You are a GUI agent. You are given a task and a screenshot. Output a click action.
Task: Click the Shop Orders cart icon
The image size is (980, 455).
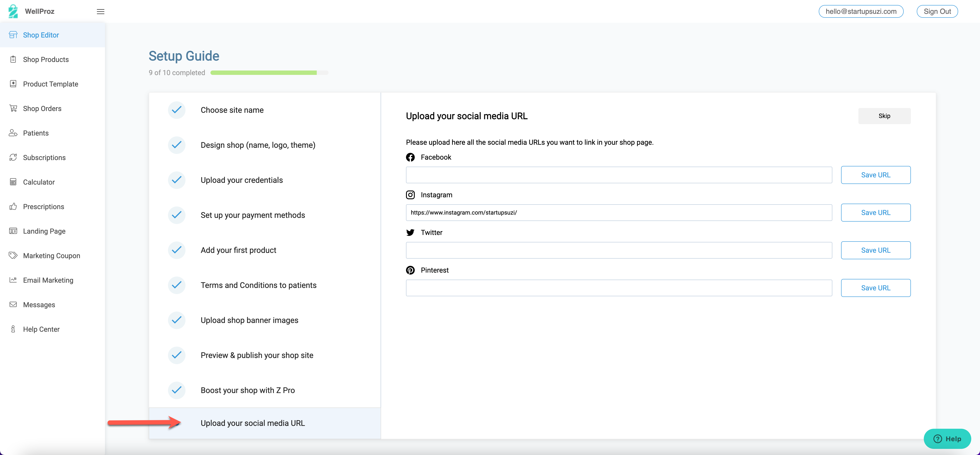[x=13, y=108]
